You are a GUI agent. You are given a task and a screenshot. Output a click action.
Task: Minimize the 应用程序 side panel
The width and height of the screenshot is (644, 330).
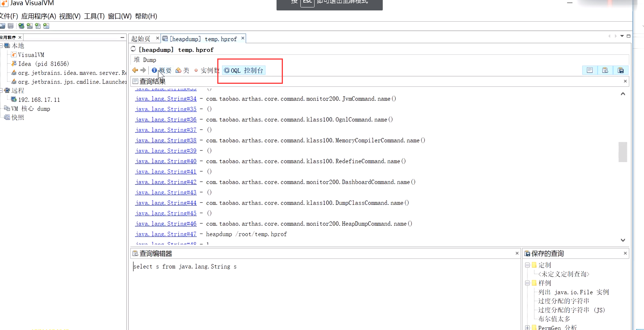coord(122,37)
